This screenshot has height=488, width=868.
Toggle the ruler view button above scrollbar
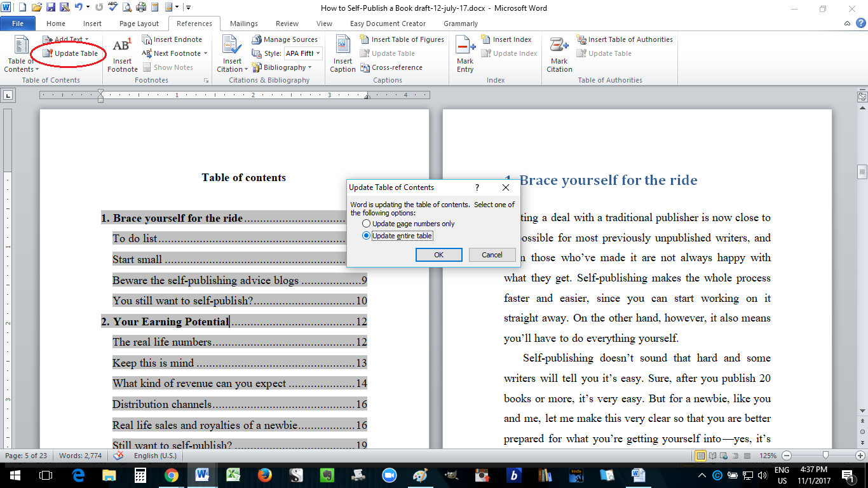coord(862,97)
